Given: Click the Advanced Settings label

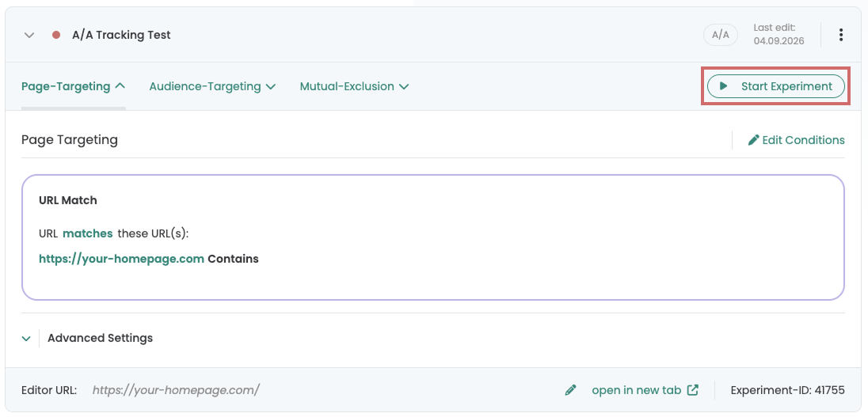Looking at the screenshot, I should pyautogui.click(x=101, y=337).
